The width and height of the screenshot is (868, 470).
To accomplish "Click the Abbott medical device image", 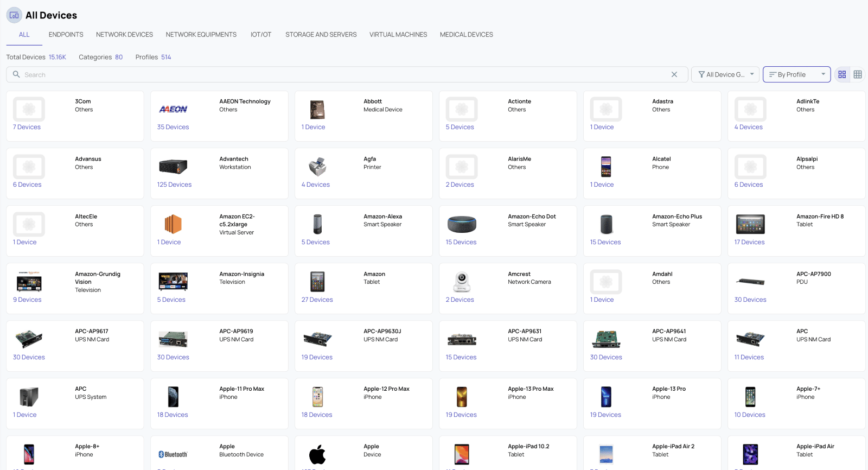I will (x=317, y=110).
